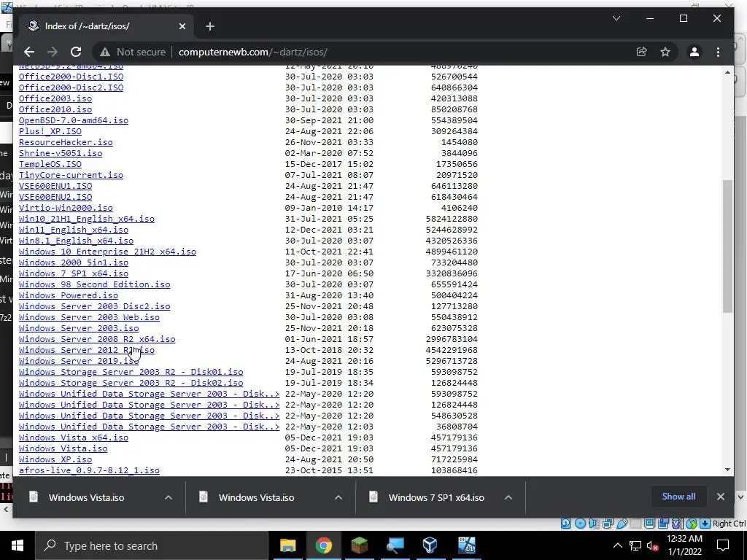Open the Minecraft grass block taskbar icon

click(x=359, y=545)
